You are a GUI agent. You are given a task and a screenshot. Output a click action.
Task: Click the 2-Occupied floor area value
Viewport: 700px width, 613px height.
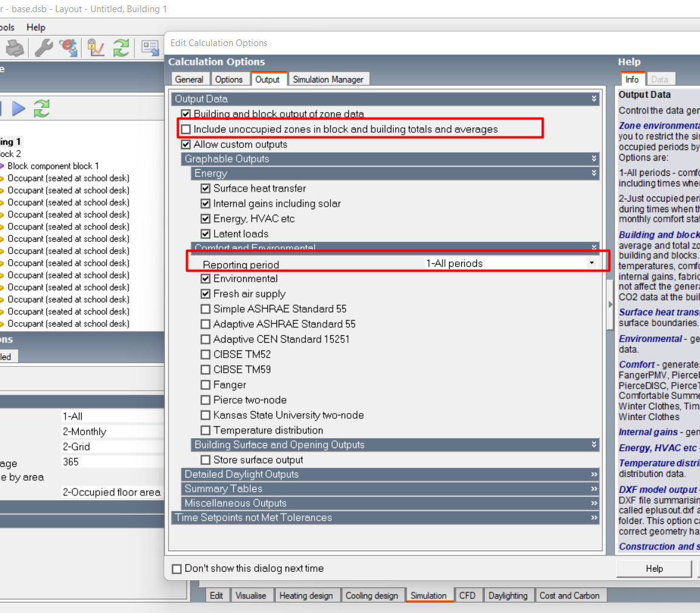[x=112, y=492]
